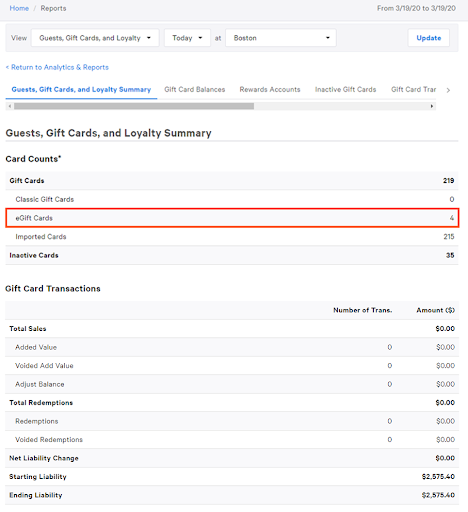Click the Gift Card Transactions section heading
The height and width of the screenshot is (512, 468).
click(x=53, y=289)
